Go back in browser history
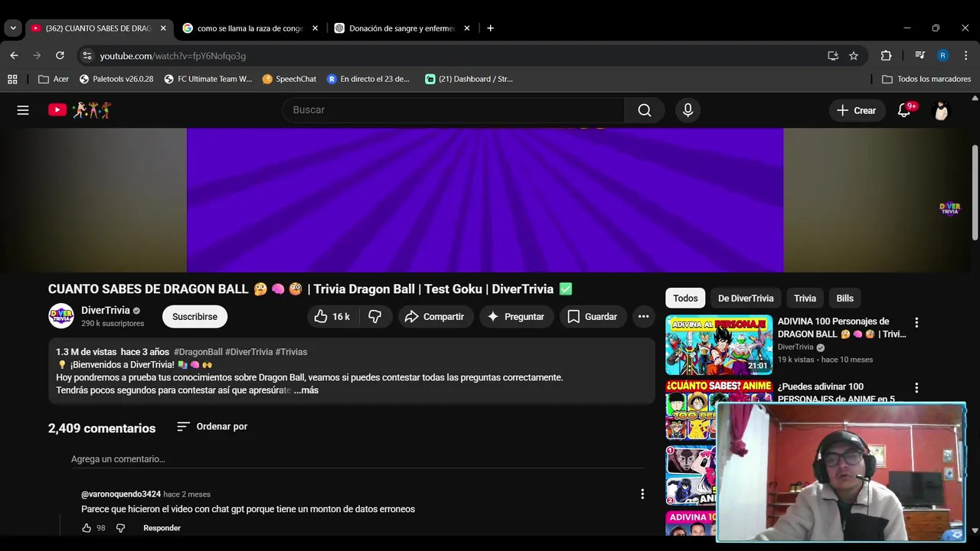 pyautogui.click(x=14, y=56)
